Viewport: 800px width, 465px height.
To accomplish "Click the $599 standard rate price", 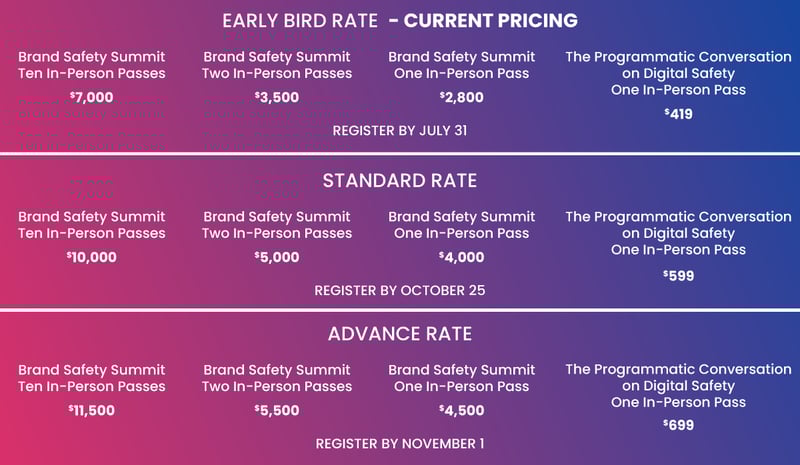I will click(x=678, y=275).
